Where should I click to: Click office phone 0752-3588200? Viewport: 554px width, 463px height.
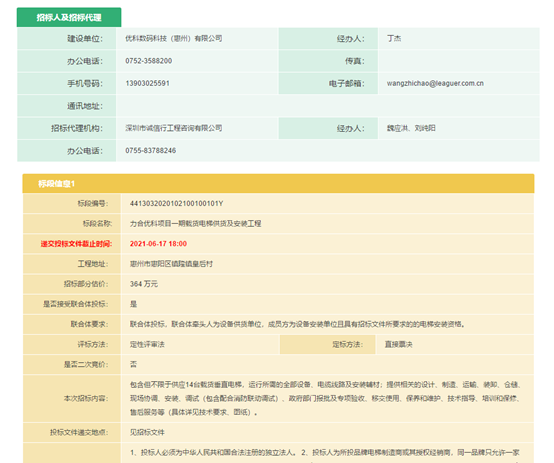pyautogui.click(x=149, y=61)
